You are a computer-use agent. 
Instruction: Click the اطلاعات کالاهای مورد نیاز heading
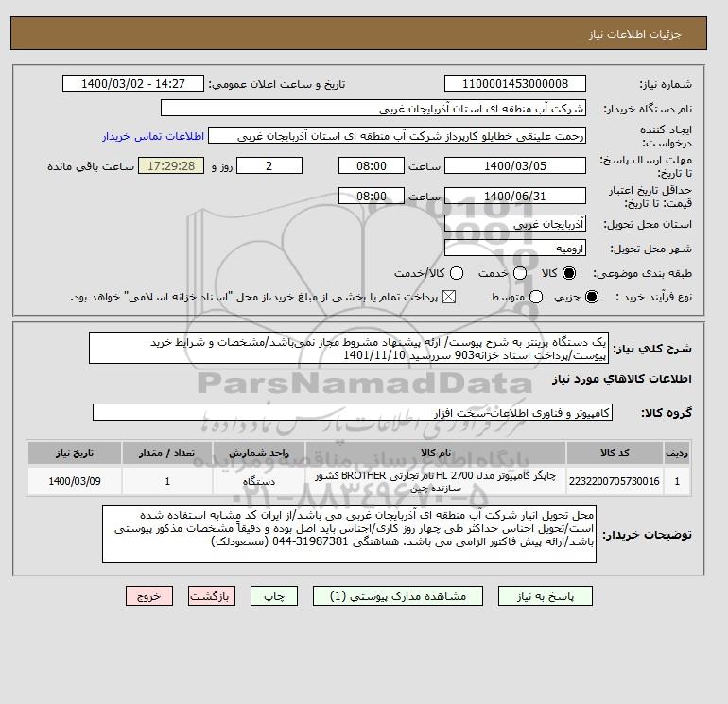pyautogui.click(x=622, y=379)
